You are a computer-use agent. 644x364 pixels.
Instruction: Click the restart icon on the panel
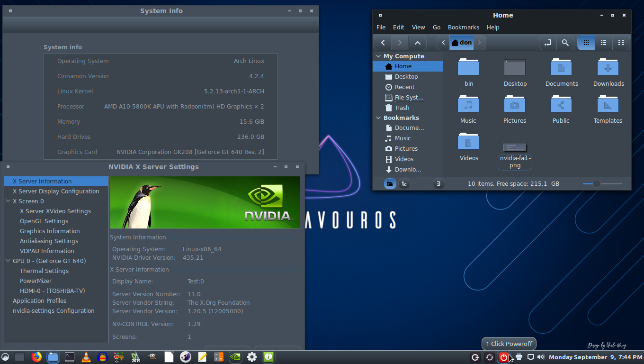(490, 357)
